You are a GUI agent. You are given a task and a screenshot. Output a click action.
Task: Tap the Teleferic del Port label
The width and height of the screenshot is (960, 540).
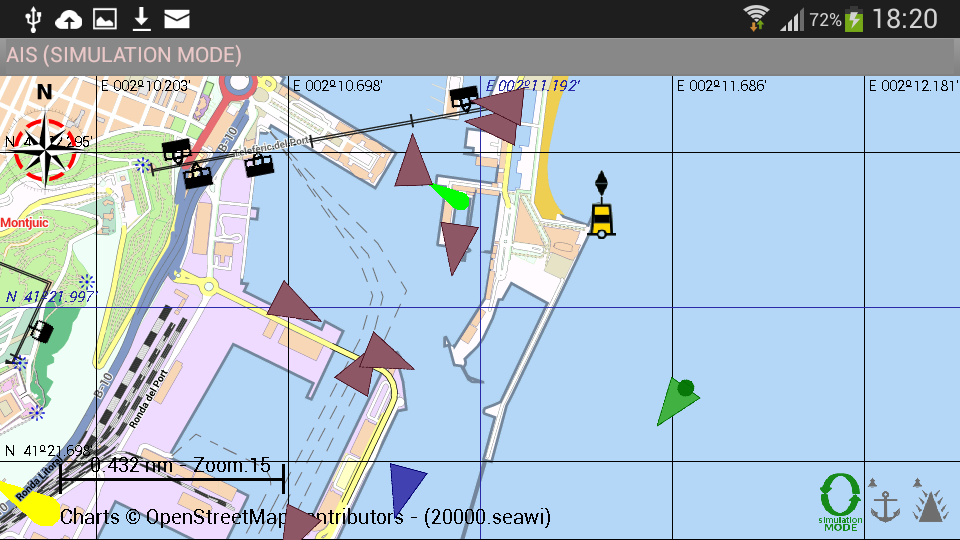(x=273, y=147)
